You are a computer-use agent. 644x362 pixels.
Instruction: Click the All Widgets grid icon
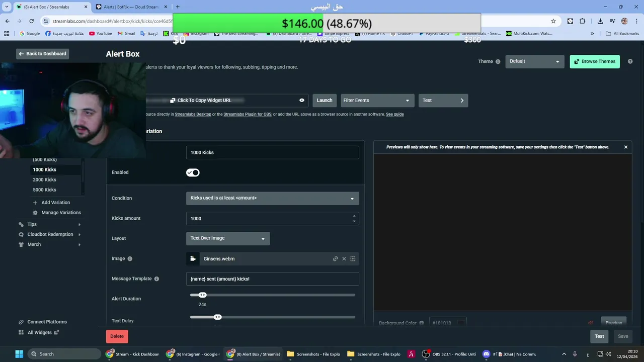coord(21,332)
